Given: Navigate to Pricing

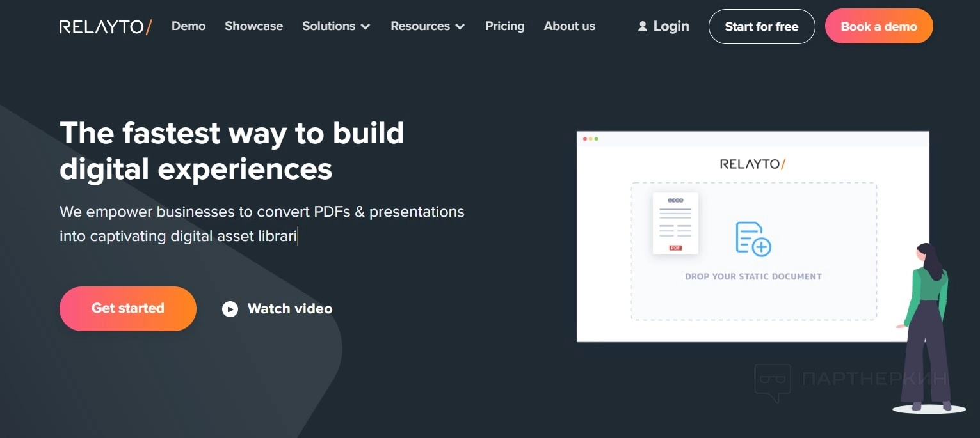Looking at the screenshot, I should (504, 26).
